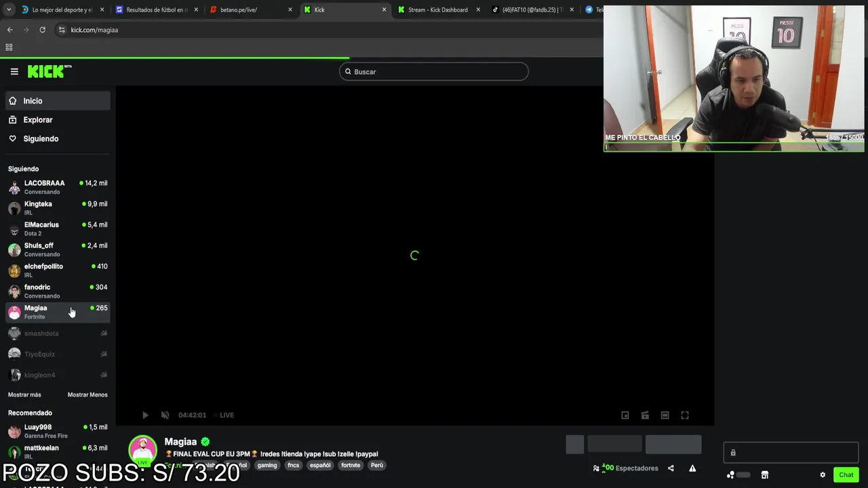Click the gaming tag
The width and height of the screenshot is (868, 488).
267,466
